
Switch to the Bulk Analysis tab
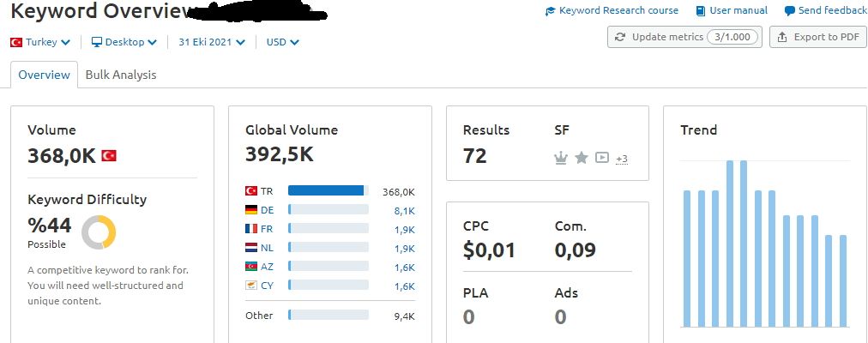pos(121,75)
